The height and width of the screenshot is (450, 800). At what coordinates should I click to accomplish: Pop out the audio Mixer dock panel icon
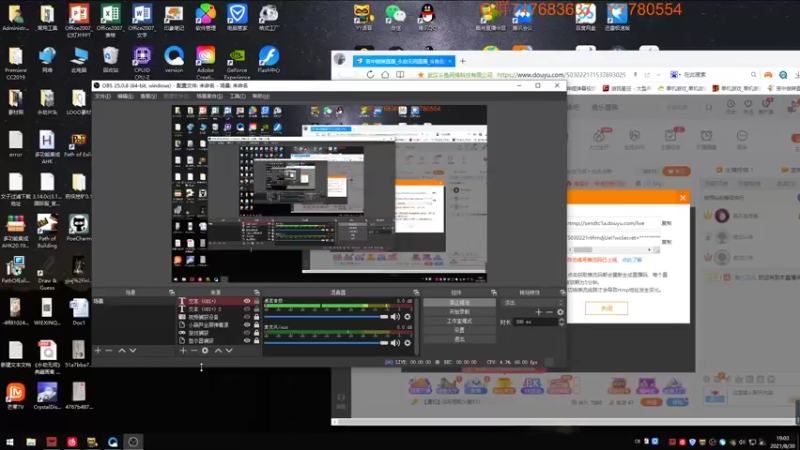click(416, 292)
